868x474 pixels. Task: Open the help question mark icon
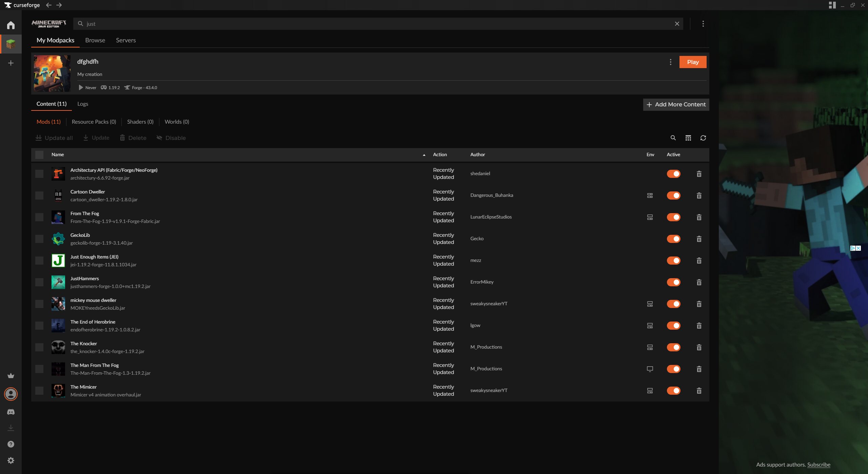(11, 444)
